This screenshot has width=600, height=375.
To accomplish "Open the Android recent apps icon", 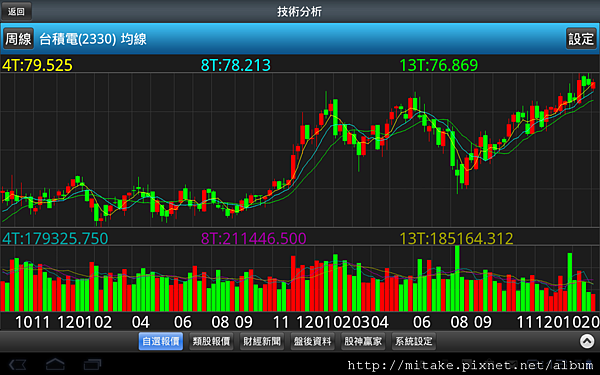I will coord(92,364).
